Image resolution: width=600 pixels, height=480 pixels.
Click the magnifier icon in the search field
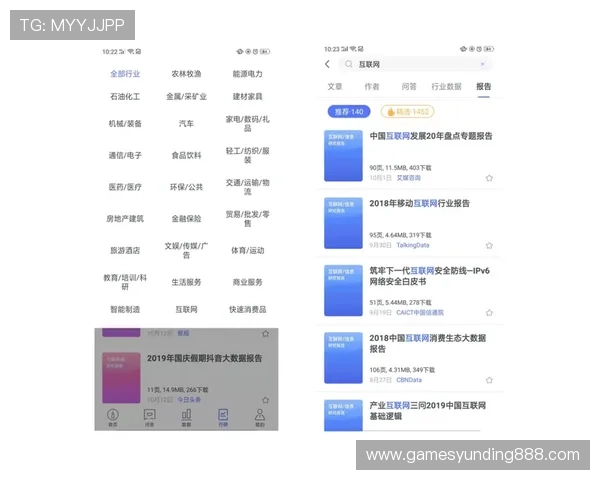(x=348, y=64)
